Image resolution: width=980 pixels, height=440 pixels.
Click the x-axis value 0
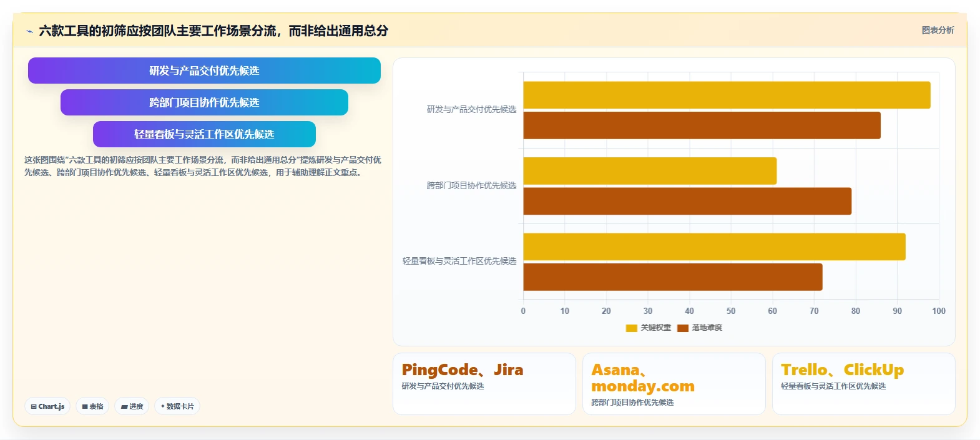click(x=523, y=311)
